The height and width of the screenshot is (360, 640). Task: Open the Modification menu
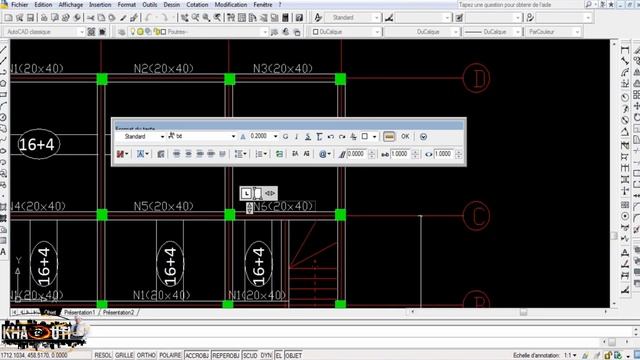[x=231, y=4]
